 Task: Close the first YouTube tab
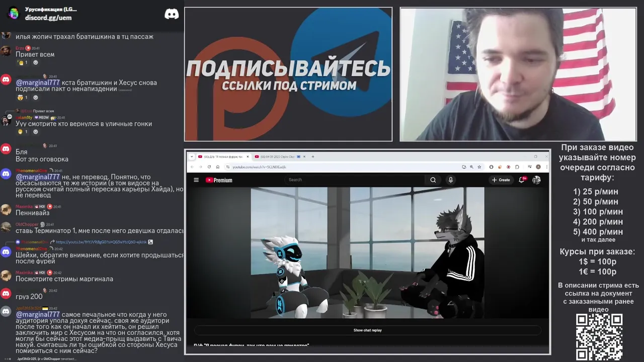pos(247,156)
